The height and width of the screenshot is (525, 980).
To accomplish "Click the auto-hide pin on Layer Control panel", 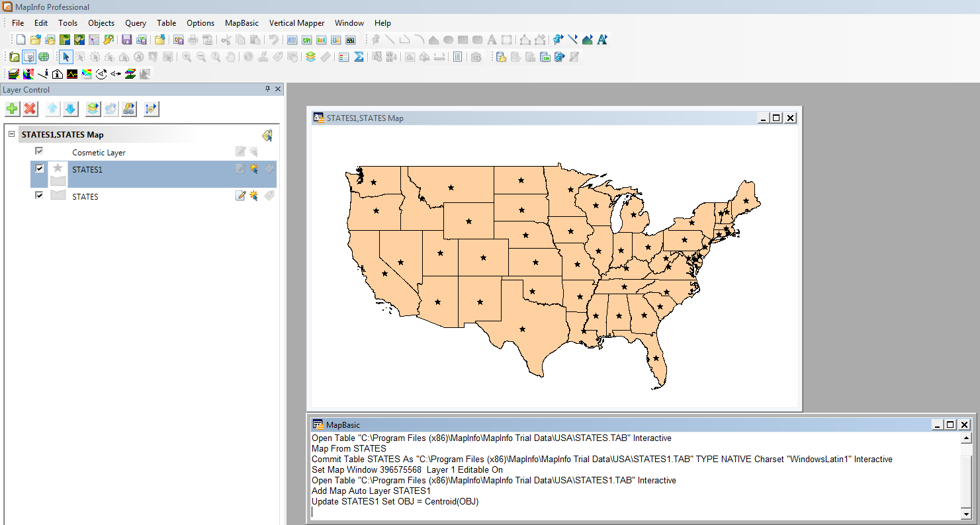I will point(268,89).
